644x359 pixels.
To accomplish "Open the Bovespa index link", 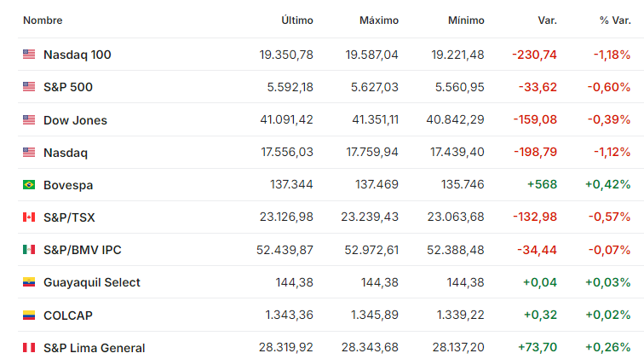I will point(68,185).
